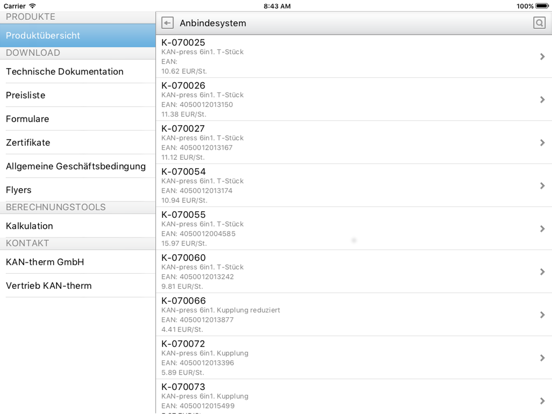552x414 pixels.
Task: Select product title K-070072
Action: [x=183, y=344]
